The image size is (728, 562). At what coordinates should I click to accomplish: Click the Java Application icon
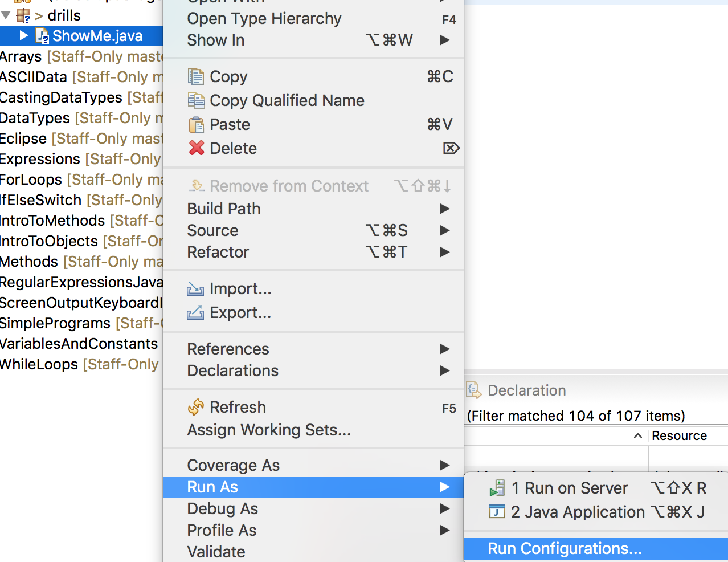(497, 512)
